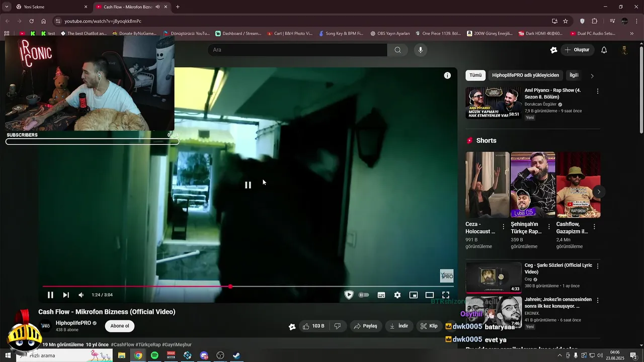Reload the page
This screenshot has height=362, width=644.
coord(31,21)
